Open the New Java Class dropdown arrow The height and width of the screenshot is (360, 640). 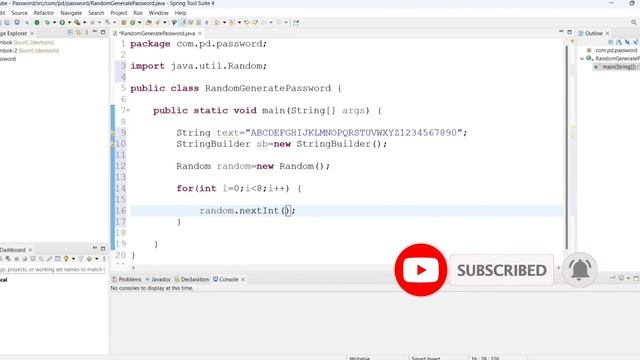click(140, 22)
